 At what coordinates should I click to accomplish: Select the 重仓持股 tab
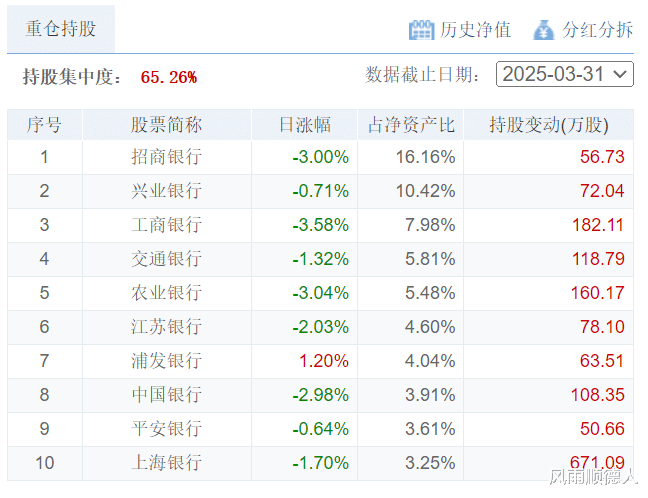coord(61,29)
